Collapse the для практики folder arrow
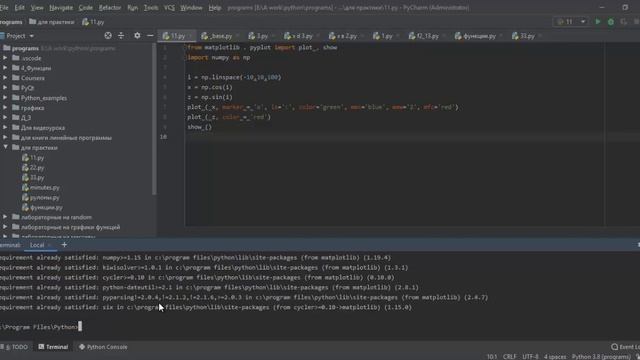 (x=5, y=147)
